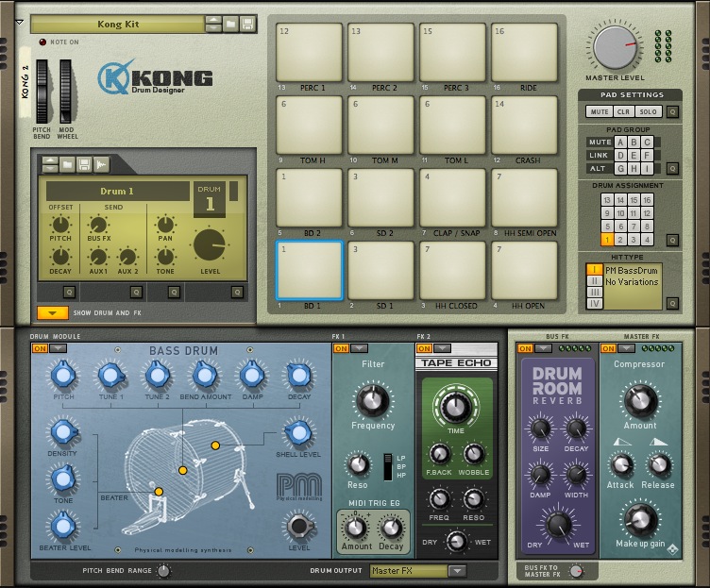
Task: Click Q button below Offset pitch section
Action: [69, 293]
